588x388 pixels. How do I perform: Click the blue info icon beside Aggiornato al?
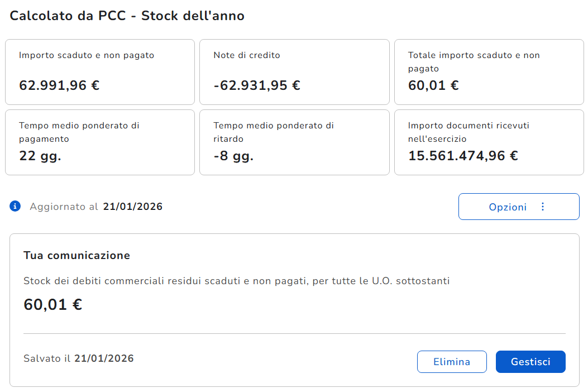point(15,207)
